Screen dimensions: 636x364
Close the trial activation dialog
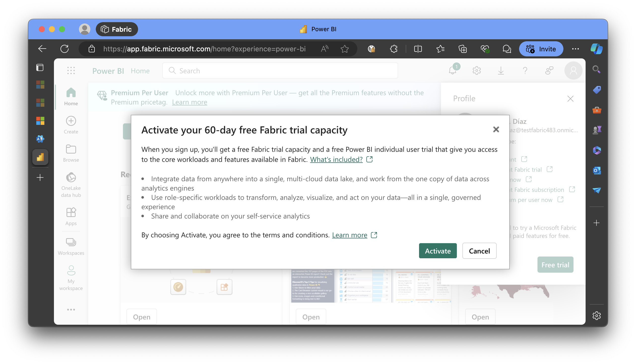click(x=496, y=129)
